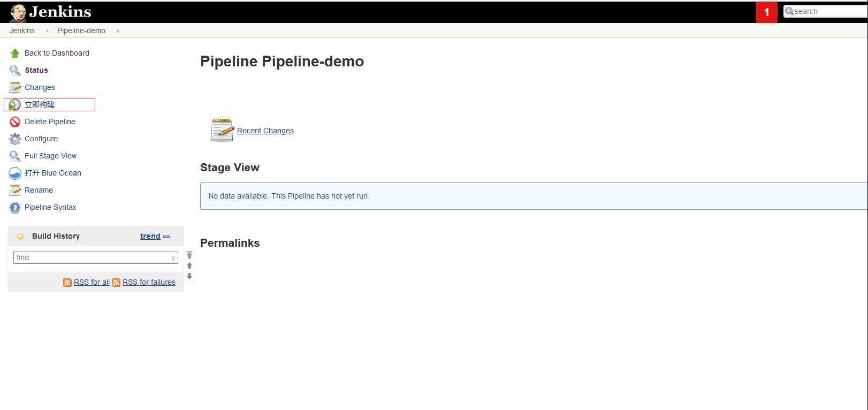Click the search magnifier icon in header
Image resolution: width=868 pixels, height=410 pixels.
pyautogui.click(x=789, y=11)
